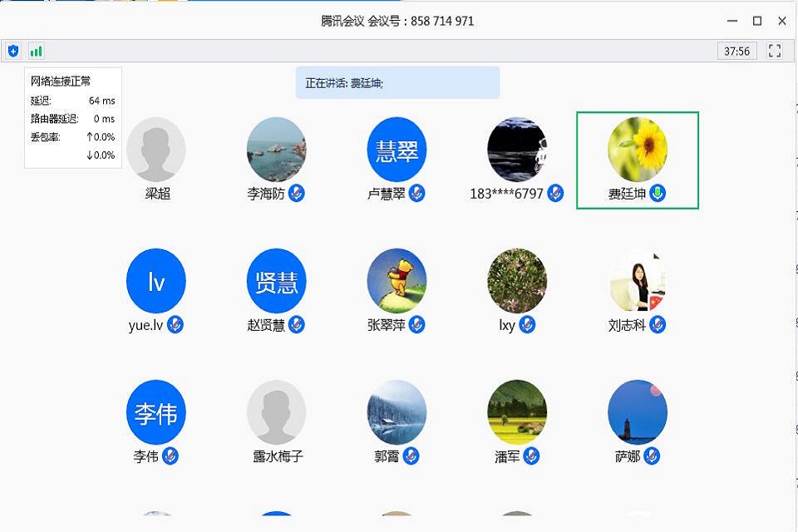The height and width of the screenshot is (532, 798).
Task: Select 萨娜's lighthouse avatar
Action: (638, 412)
